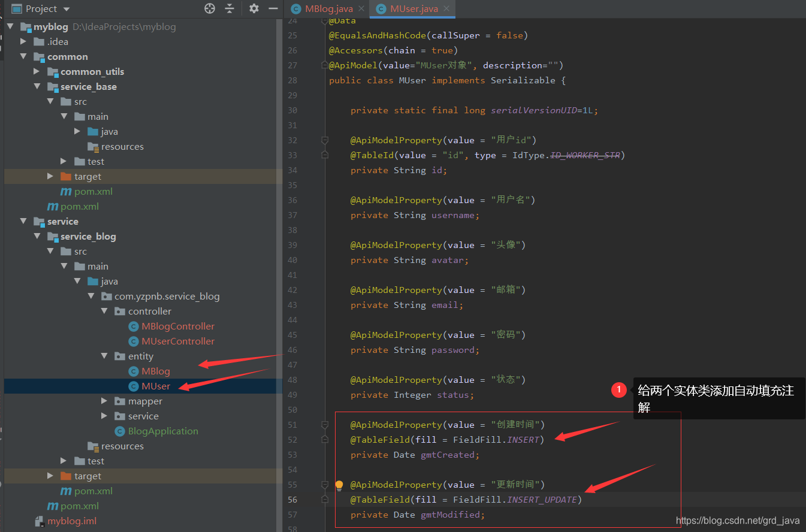Image resolution: width=806 pixels, height=532 pixels.
Task: Click the fold marker at line 51
Action: (x=325, y=425)
